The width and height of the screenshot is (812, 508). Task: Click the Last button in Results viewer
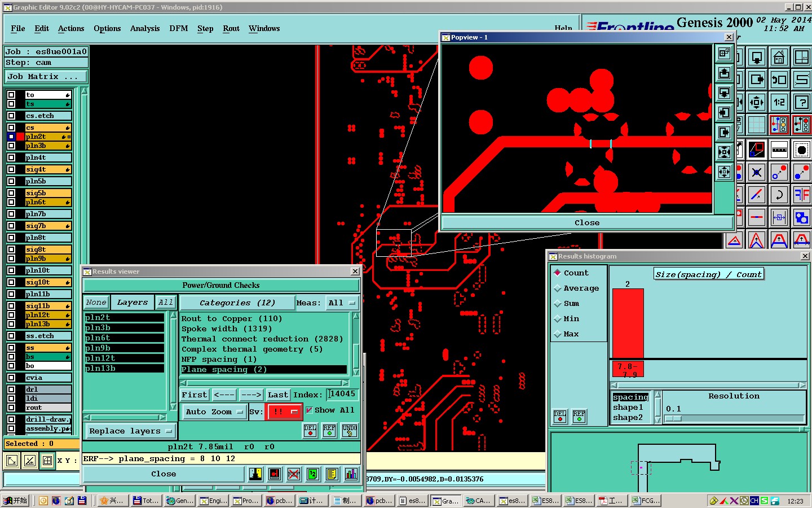pos(278,395)
